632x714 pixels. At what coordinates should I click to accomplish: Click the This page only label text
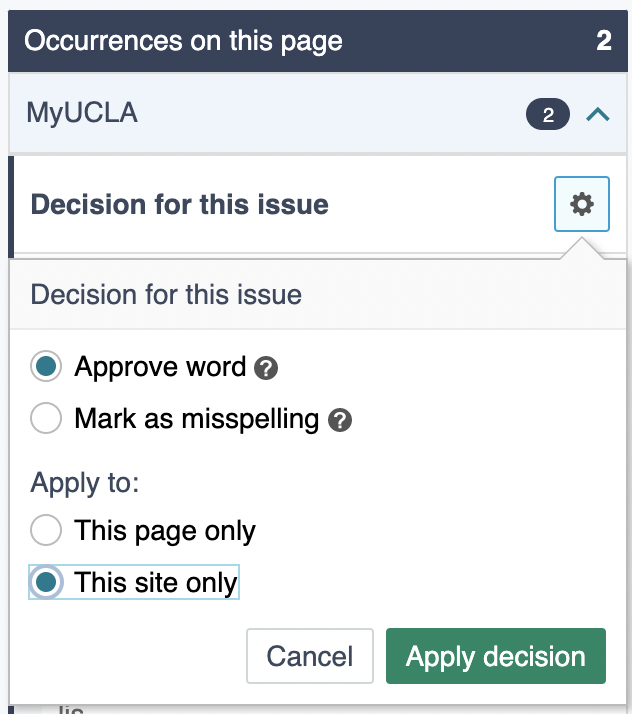165,530
